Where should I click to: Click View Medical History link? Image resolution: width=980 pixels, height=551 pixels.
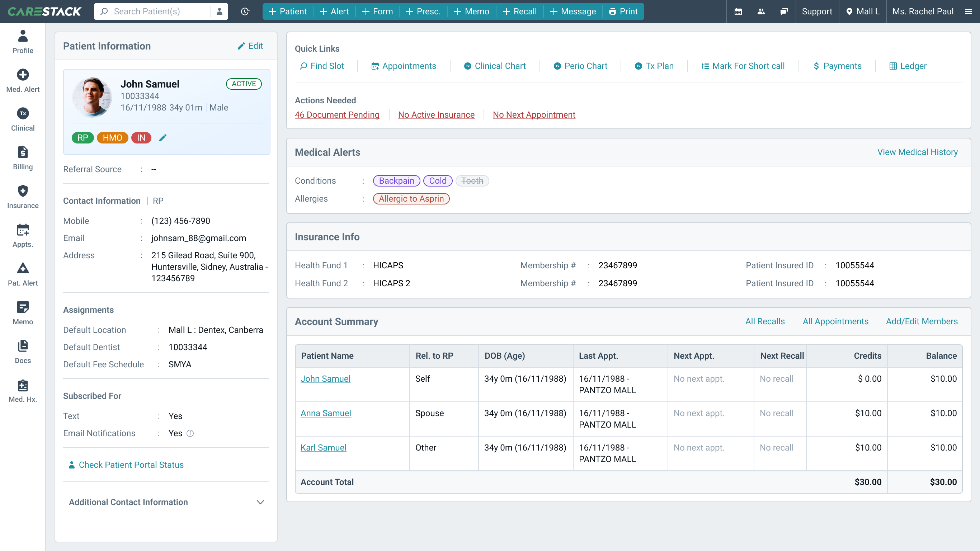pyautogui.click(x=917, y=152)
